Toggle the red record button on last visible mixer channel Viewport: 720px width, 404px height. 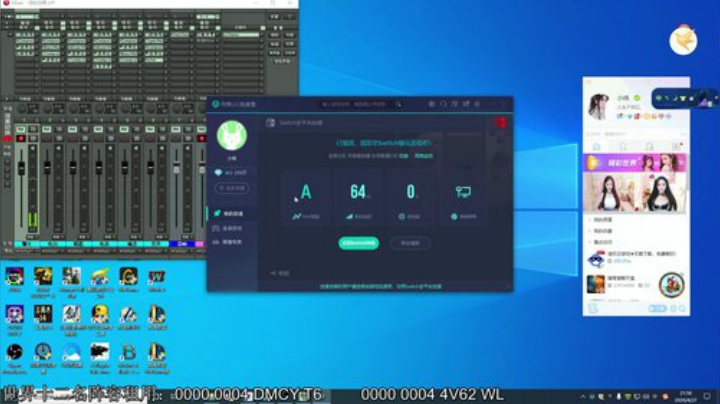[x=201, y=138]
